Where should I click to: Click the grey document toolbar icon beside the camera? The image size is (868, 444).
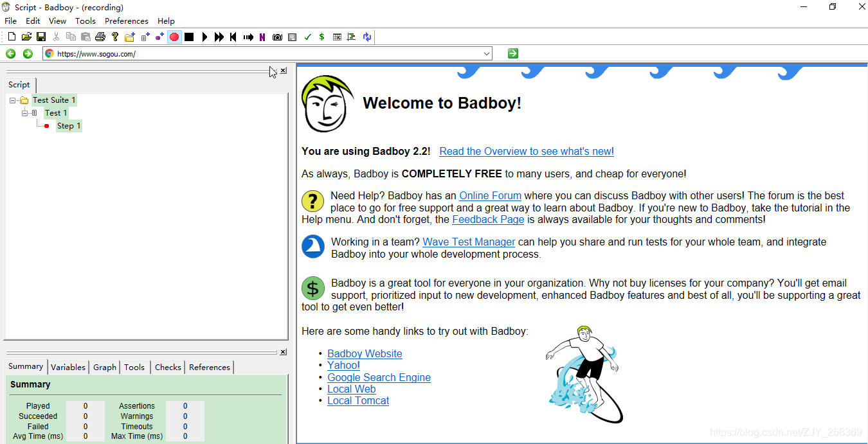292,37
